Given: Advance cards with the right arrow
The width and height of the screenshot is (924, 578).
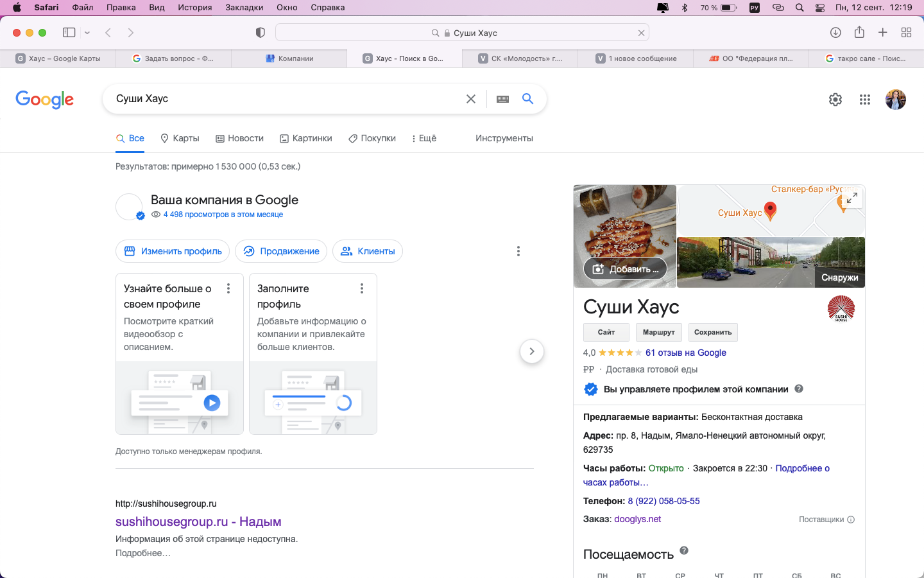Looking at the screenshot, I should coord(532,351).
